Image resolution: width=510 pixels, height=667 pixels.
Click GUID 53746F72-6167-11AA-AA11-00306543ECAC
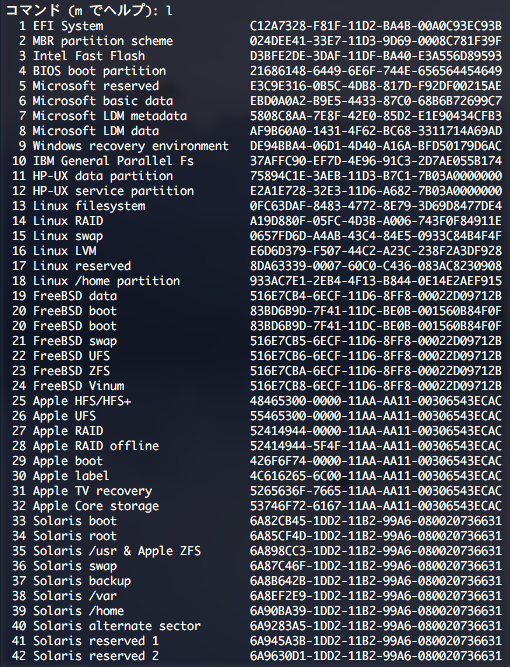[376, 505]
